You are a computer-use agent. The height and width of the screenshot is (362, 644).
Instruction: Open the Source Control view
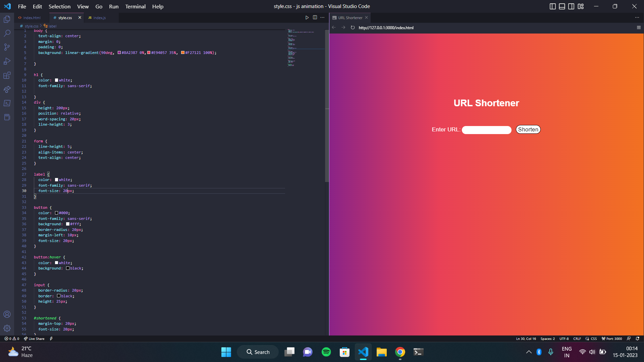click(7, 47)
